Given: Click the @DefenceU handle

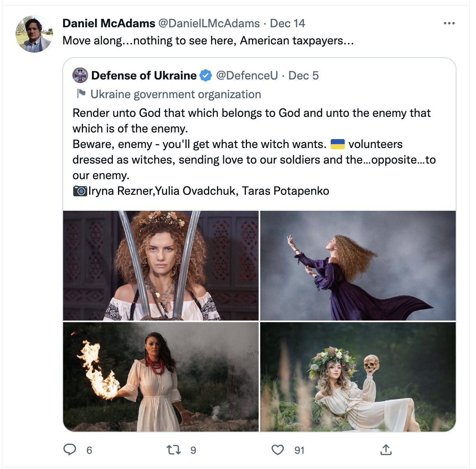Looking at the screenshot, I should 247,75.
